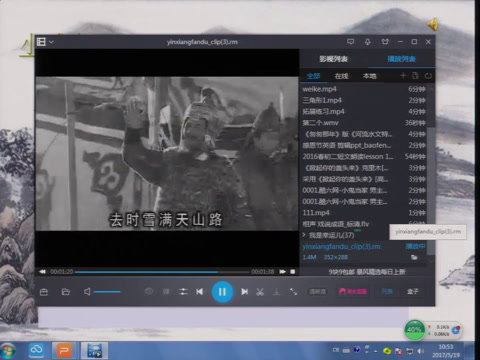Fast forward using the arrow by 00:01:38
The width and height of the screenshot is (480, 360).
click(x=283, y=272)
